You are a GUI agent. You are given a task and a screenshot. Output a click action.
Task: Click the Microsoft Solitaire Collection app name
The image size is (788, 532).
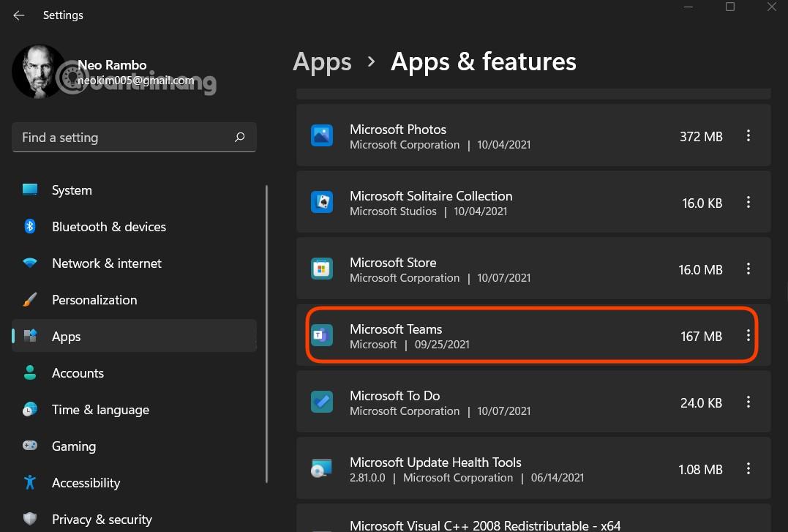431,195
